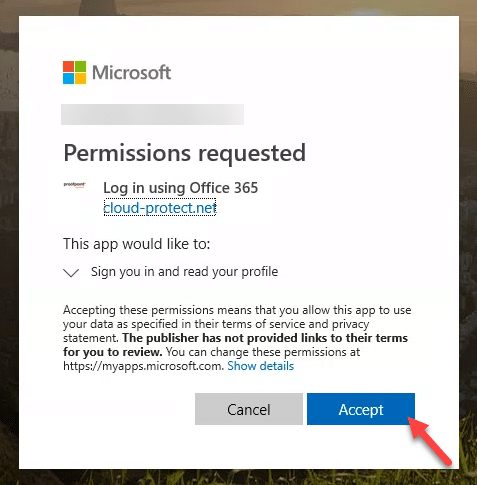This screenshot has height=485, width=477.
Task: Click the blurred account email bar
Action: 152,114
